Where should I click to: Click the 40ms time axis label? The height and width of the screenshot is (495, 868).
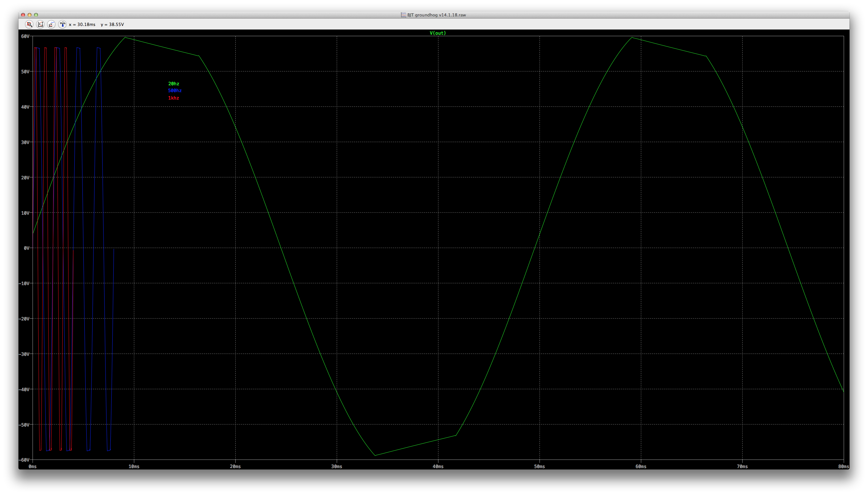click(x=438, y=467)
